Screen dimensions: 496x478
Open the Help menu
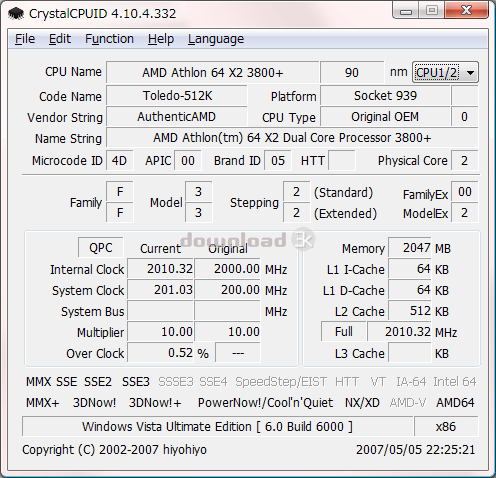pos(161,39)
